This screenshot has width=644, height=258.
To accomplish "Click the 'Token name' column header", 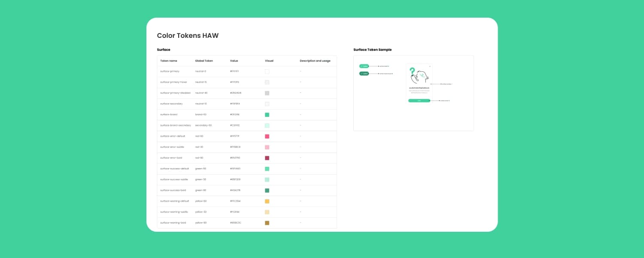I will (x=169, y=61).
